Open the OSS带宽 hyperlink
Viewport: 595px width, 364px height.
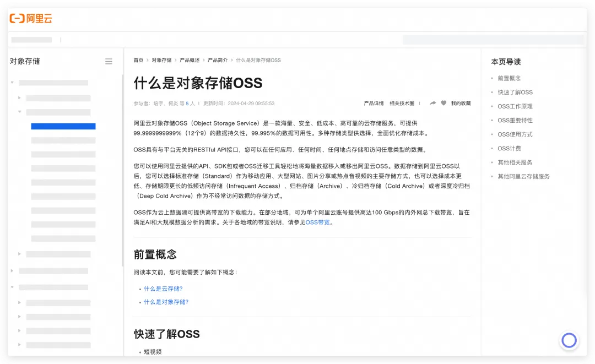(318, 222)
